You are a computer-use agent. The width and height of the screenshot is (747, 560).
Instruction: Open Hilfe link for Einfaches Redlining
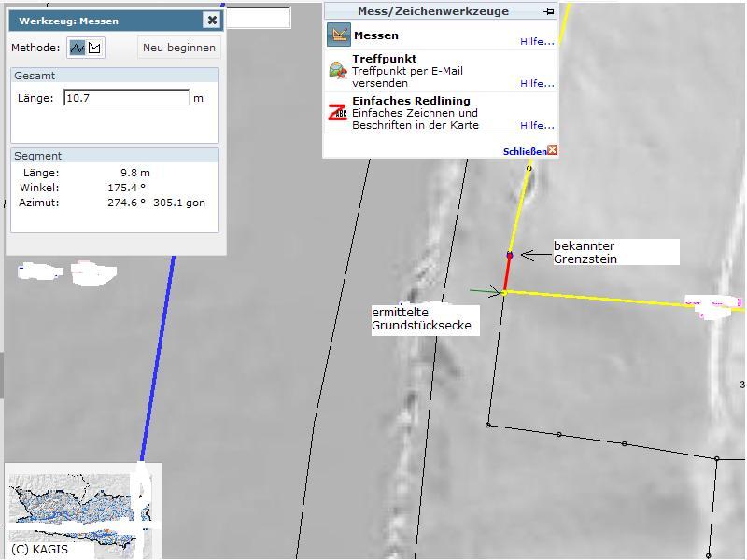click(536, 125)
